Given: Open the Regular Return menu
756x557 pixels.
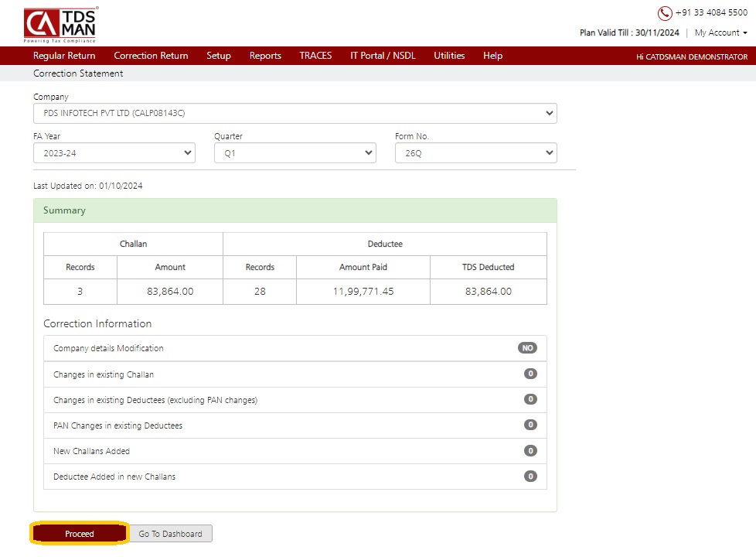Looking at the screenshot, I should tap(64, 56).
